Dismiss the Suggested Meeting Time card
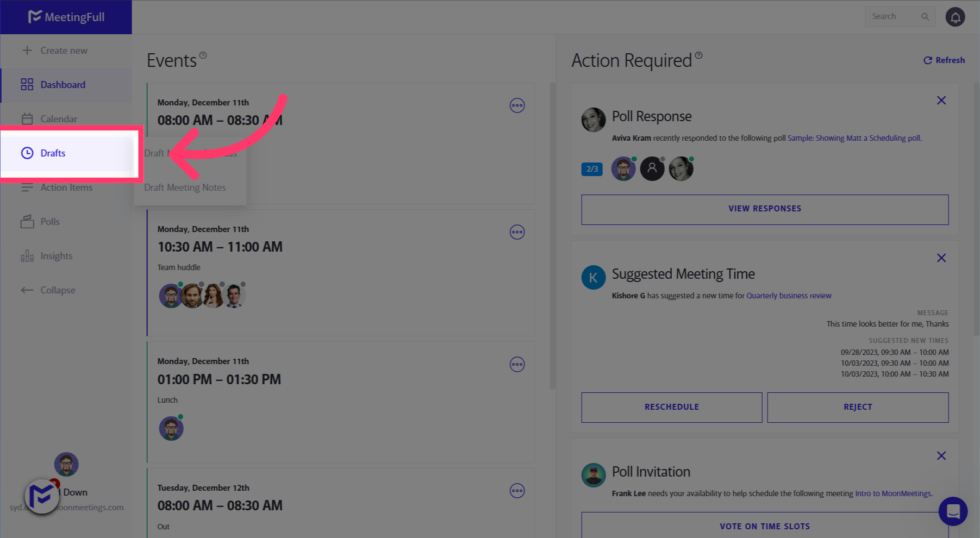Viewport: 980px width, 538px height. click(941, 258)
